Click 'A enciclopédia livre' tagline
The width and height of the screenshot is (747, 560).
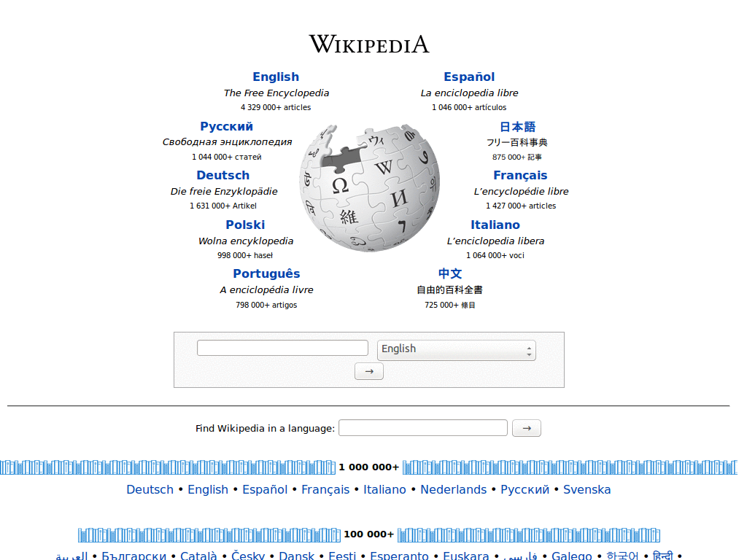(x=266, y=290)
